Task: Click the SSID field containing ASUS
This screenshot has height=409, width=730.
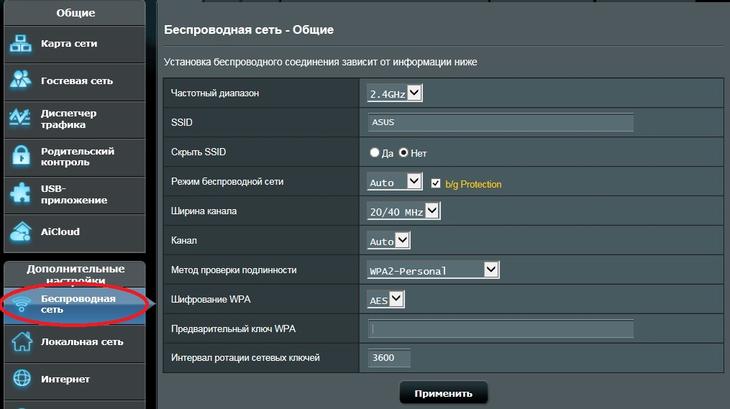Action: click(x=500, y=122)
